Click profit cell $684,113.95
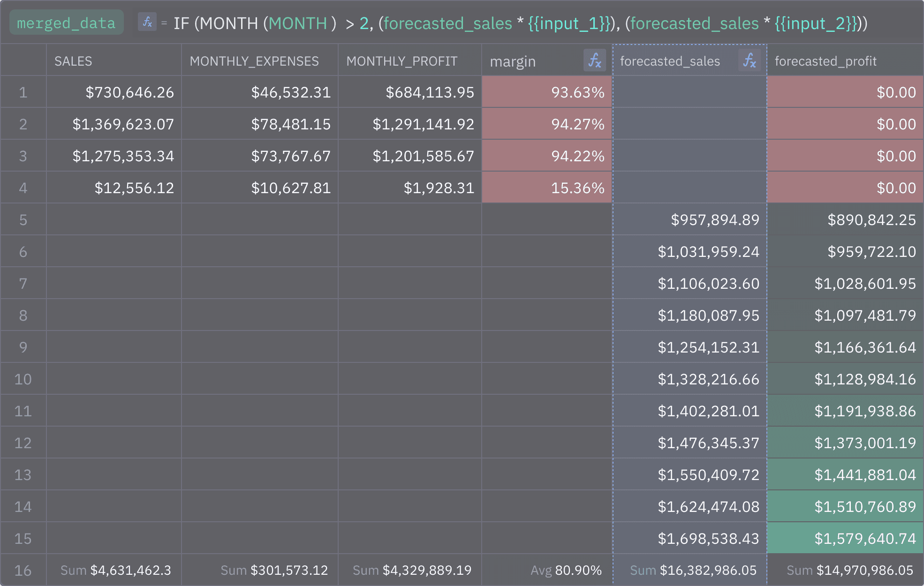The image size is (924, 586). coord(410,92)
